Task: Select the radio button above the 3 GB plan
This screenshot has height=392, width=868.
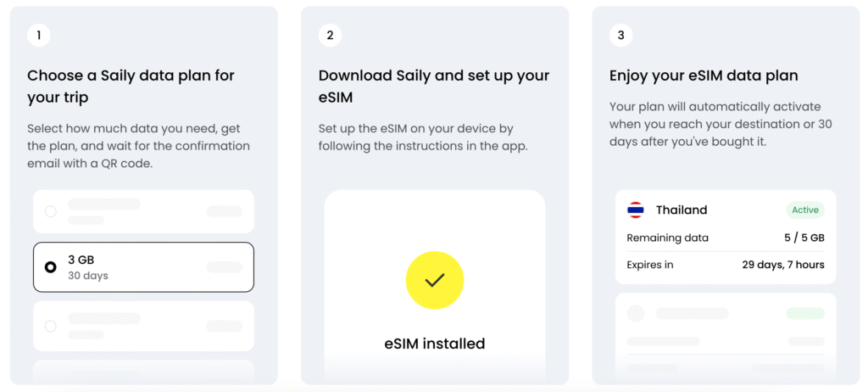Action: [x=51, y=211]
